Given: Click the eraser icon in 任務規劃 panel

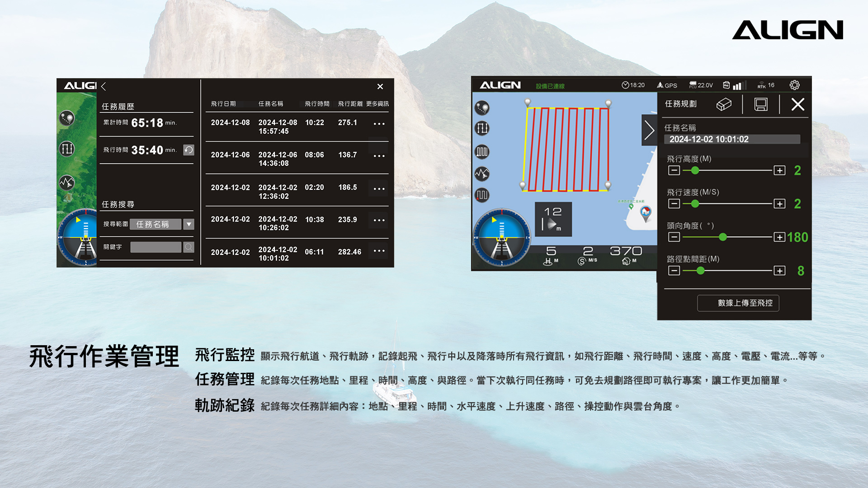Looking at the screenshot, I should click(x=724, y=105).
